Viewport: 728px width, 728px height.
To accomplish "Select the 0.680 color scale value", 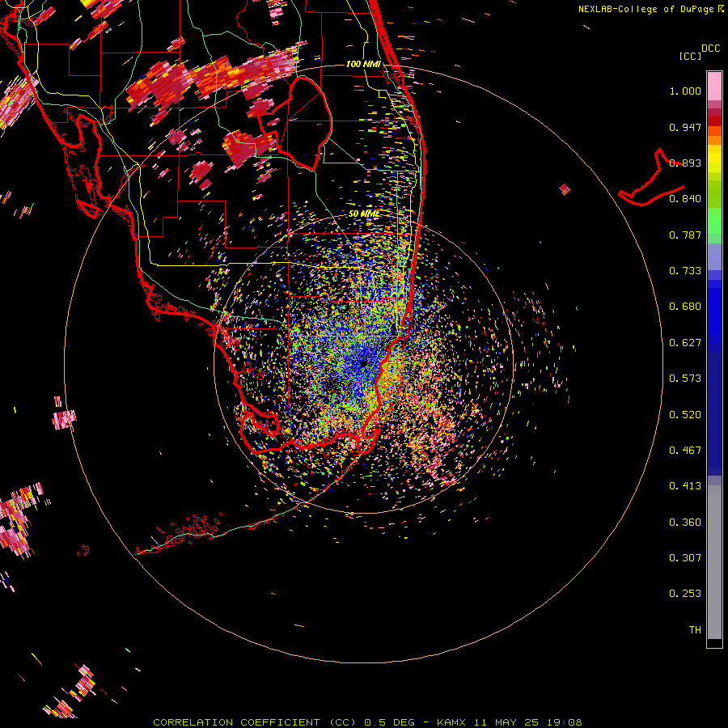I will click(685, 307).
